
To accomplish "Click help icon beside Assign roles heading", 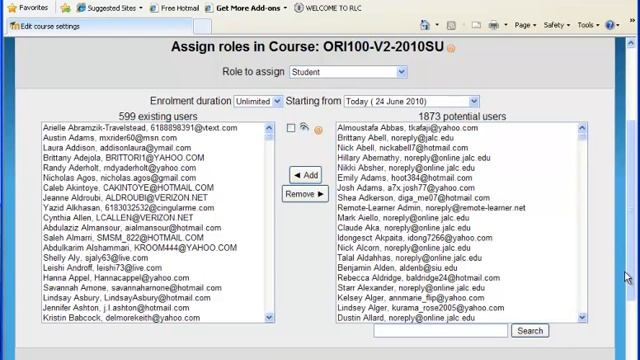I will (451, 49).
